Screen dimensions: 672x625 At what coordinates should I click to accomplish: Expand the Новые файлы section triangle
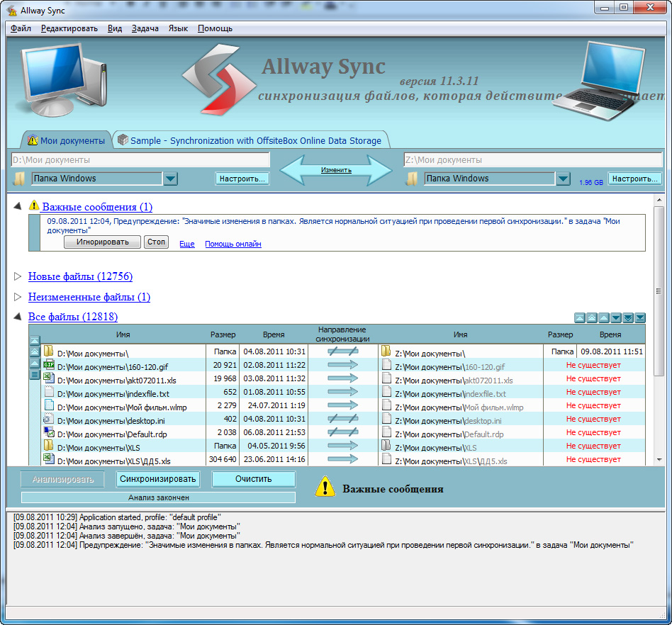click(18, 276)
